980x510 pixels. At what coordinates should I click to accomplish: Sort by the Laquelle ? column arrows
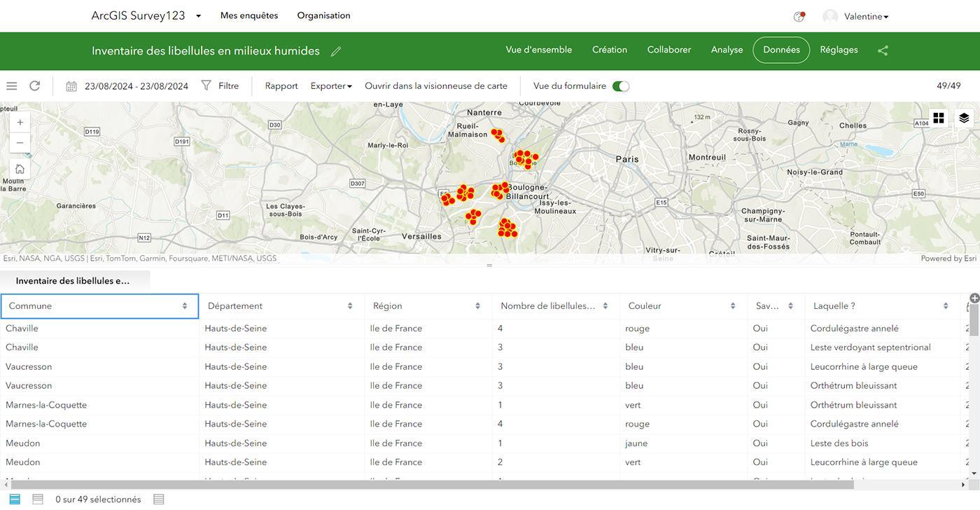click(x=946, y=306)
